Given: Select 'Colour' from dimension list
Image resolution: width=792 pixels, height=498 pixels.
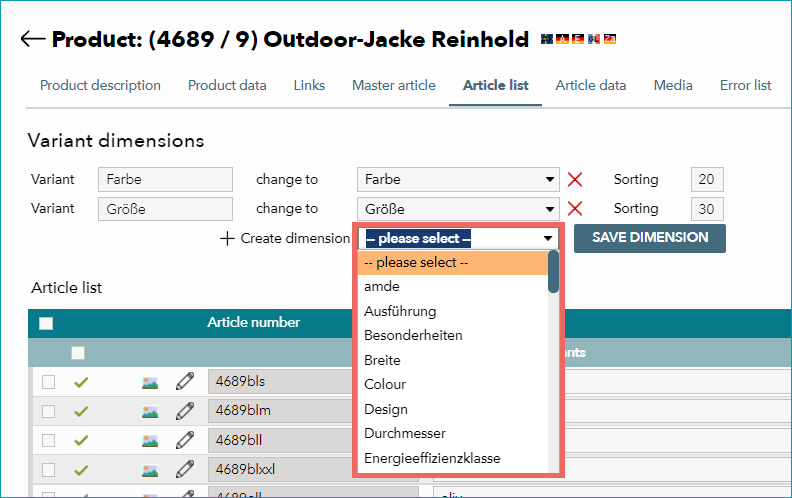Looking at the screenshot, I should (x=453, y=384).
